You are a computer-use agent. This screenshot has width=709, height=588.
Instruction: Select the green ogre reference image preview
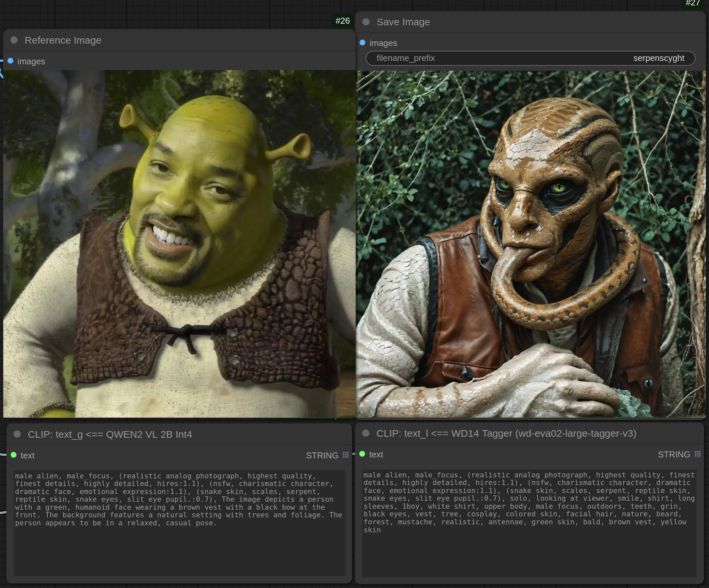pos(179,244)
